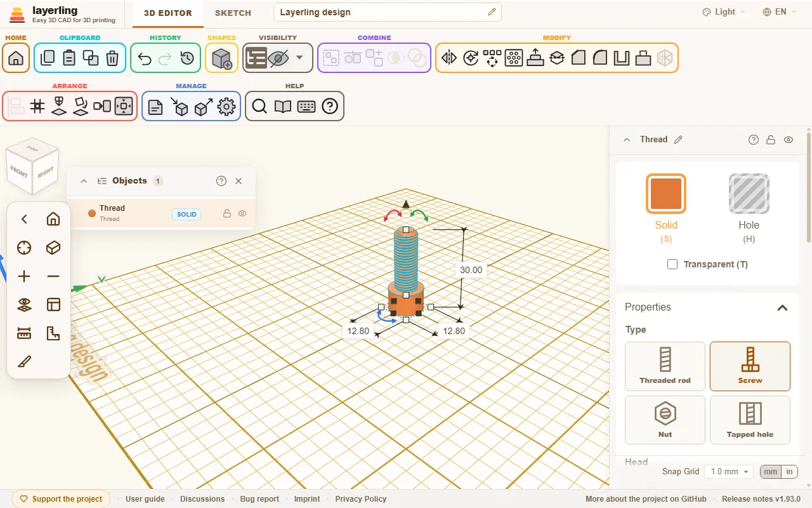
Task: Click the Home toolbar icon
Action: (16, 58)
